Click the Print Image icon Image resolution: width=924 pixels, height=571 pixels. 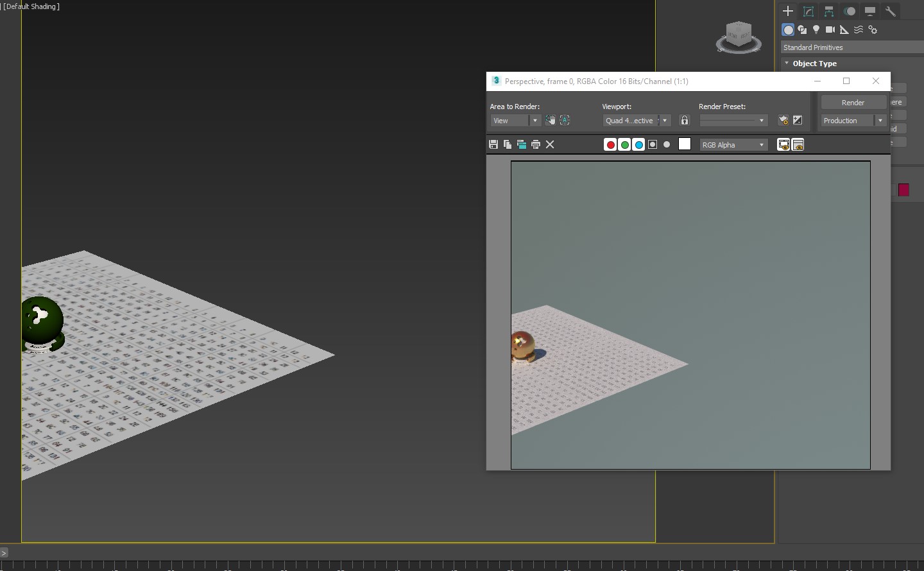coord(536,145)
